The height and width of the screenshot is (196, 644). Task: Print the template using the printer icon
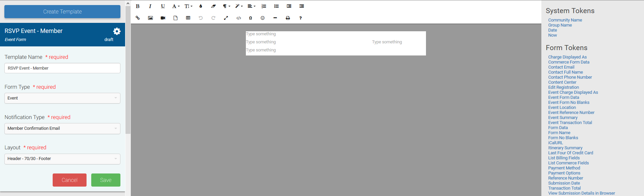288,18
